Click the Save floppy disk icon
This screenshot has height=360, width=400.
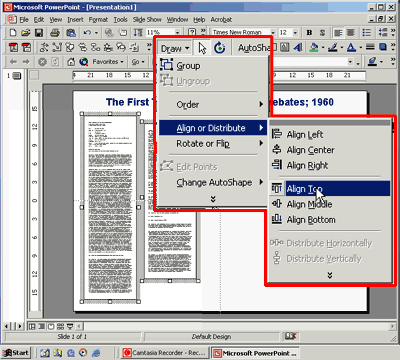[39, 33]
